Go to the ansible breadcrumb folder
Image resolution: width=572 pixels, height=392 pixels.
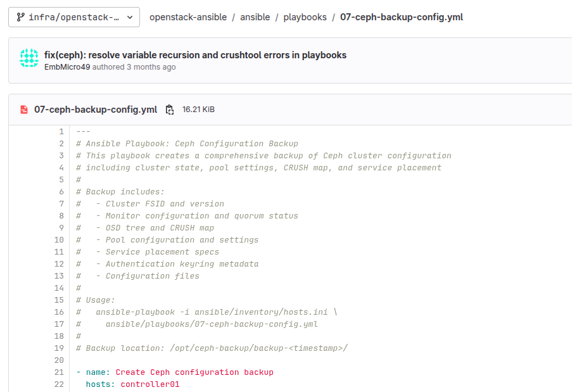click(255, 17)
